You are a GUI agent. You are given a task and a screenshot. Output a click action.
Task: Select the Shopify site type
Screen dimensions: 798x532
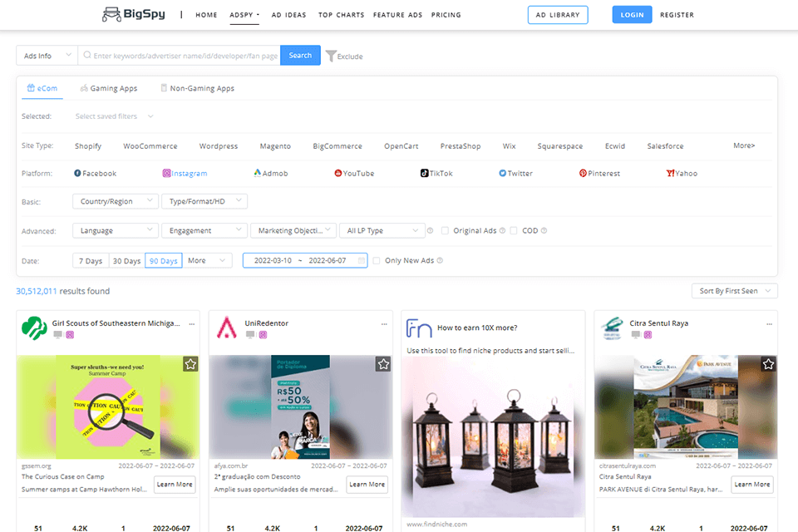[x=88, y=146]
